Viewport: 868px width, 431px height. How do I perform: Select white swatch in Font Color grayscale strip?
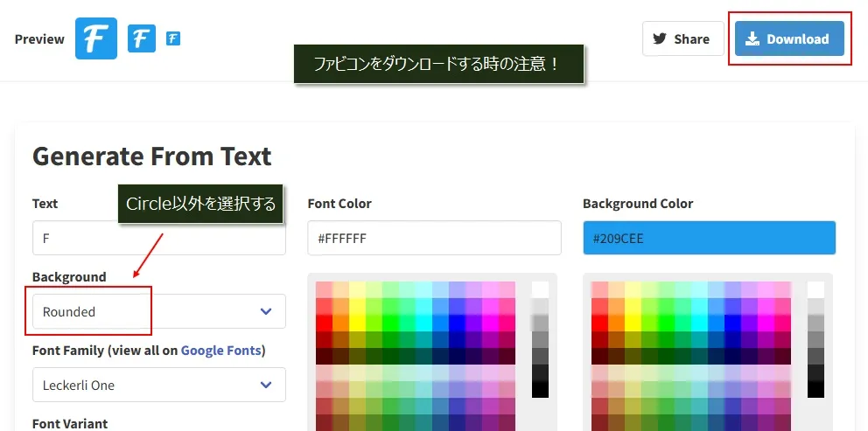pos(540,289)
